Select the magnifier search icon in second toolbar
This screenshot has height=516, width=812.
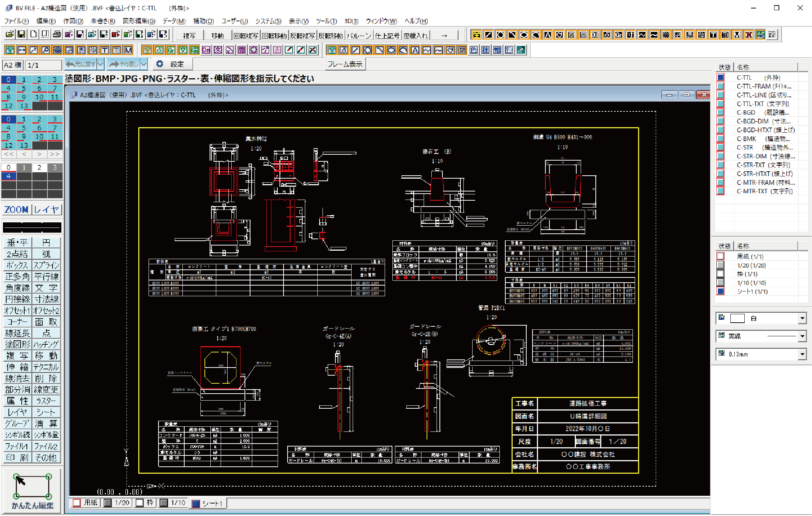coord(46,50)
